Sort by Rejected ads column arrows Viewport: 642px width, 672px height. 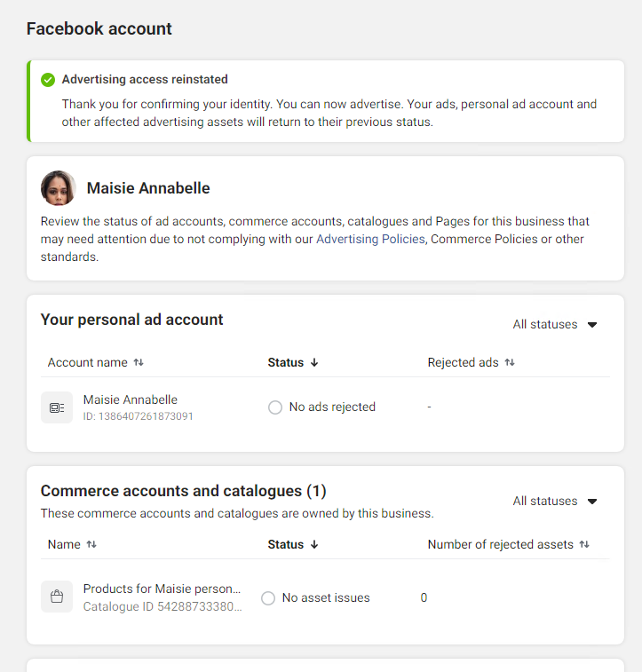coord(510,362)
